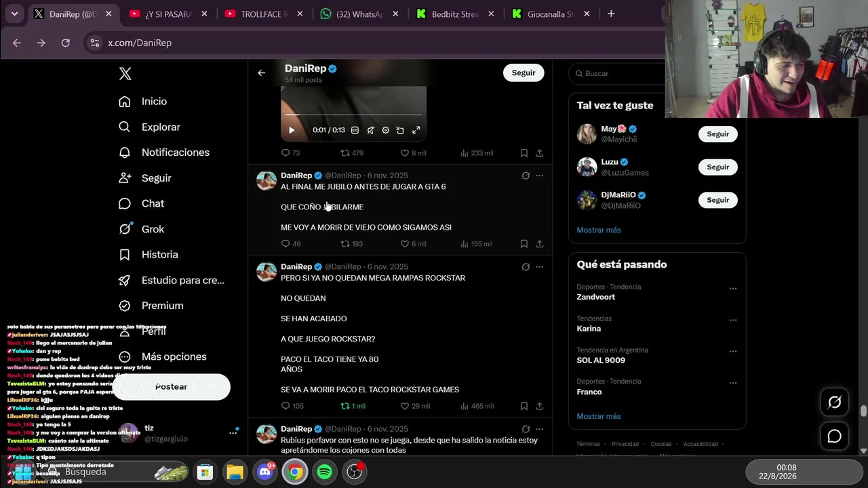The height and width of the screenshot is (488, 868).
Task: Follow Luzu with the Seguir button
Action: click(718, 167)
